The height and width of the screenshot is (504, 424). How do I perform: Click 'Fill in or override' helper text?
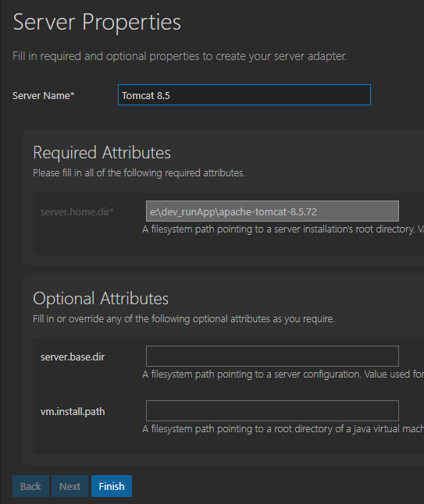coord(184,319)
